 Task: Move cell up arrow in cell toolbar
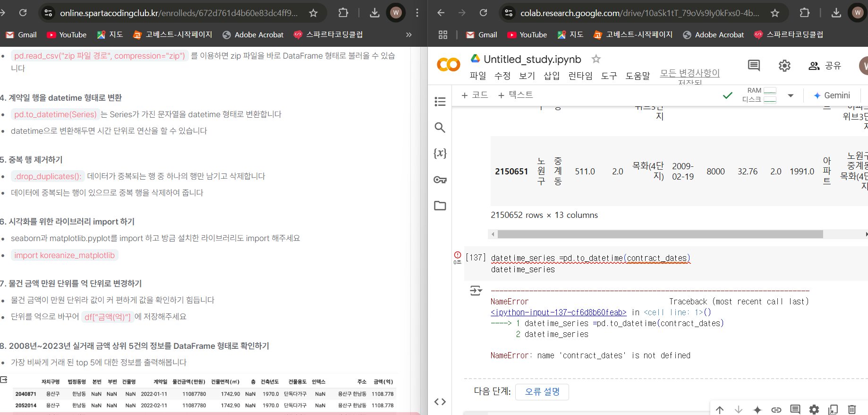click(x=720, y=410)
